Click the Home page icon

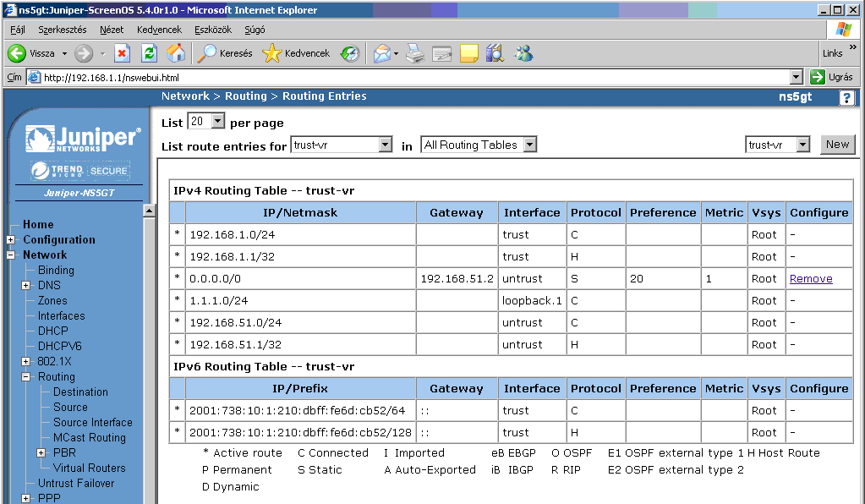click(176, 53)
